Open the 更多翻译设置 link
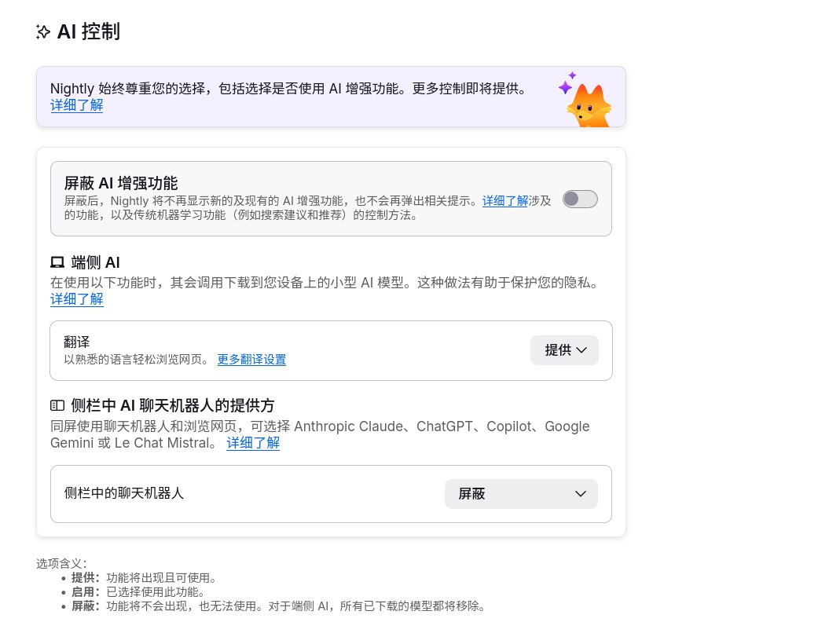Screen dimensions: 818x644 tap(251, 360)
